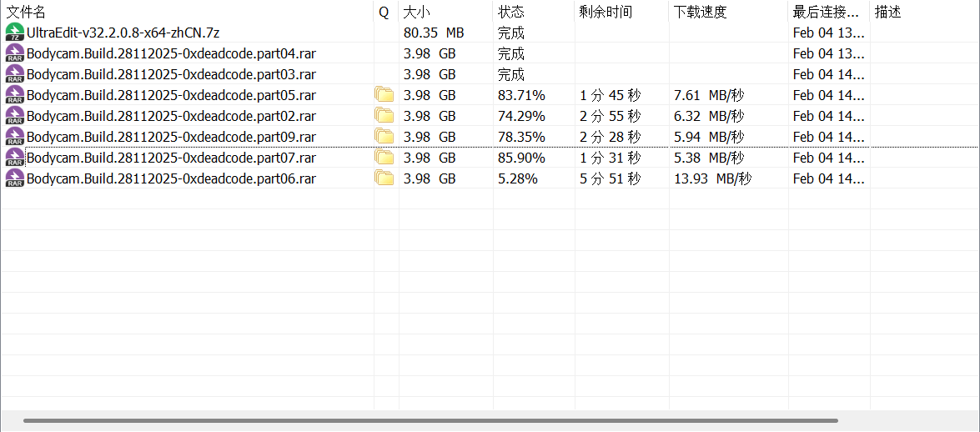Click the queue folder icon of part05.rar

384,95
